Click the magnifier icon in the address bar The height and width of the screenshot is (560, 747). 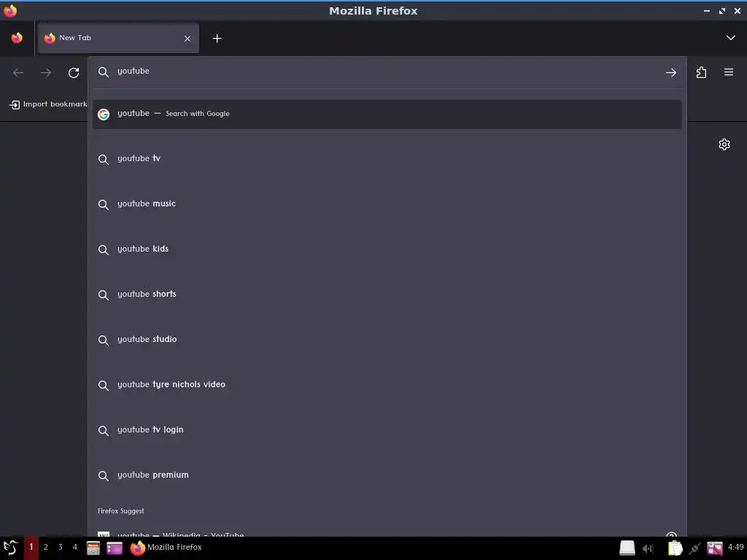[x=104, y=72]
